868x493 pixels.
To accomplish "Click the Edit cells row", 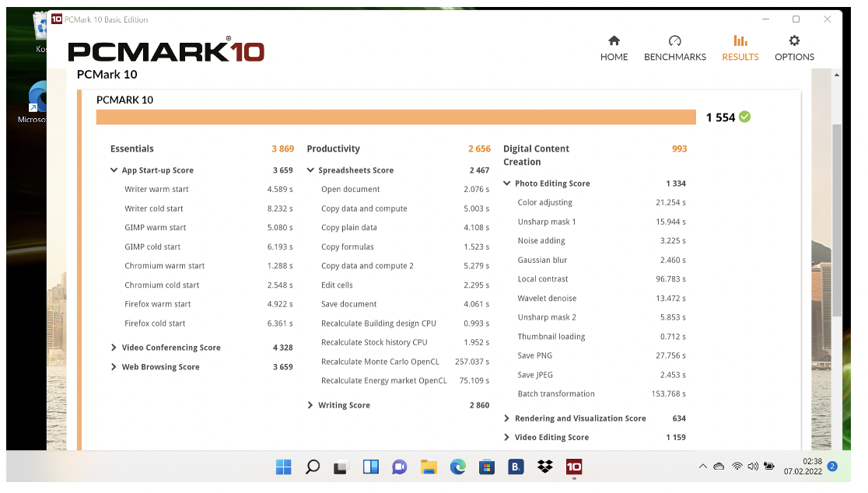I will 405,285.
